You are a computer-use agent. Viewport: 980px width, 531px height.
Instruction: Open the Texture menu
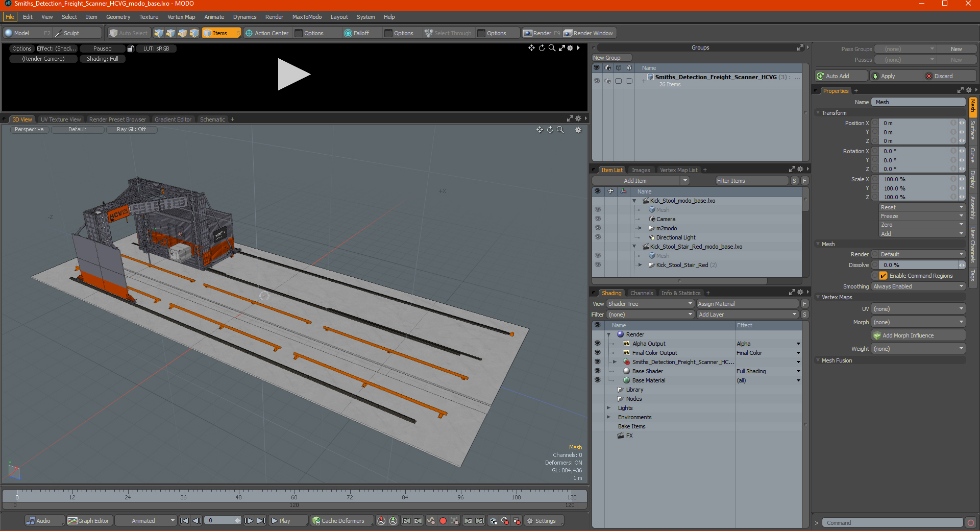(x=149, y=17)
